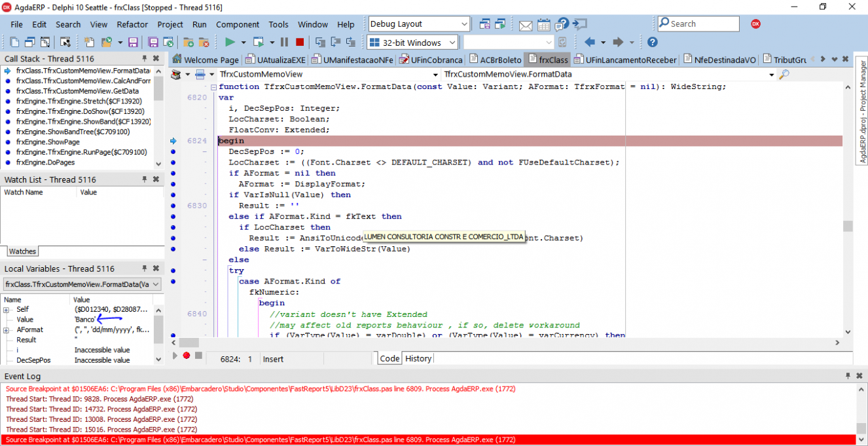Click the red breakpoint dot in the macro toolbar
Image resolution: width=868 pixels, height=446 pixels.
coord(187,356)
